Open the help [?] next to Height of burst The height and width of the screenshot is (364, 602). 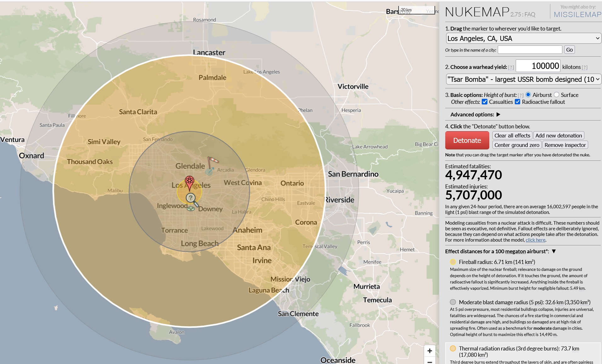click(x=520, y=95)
